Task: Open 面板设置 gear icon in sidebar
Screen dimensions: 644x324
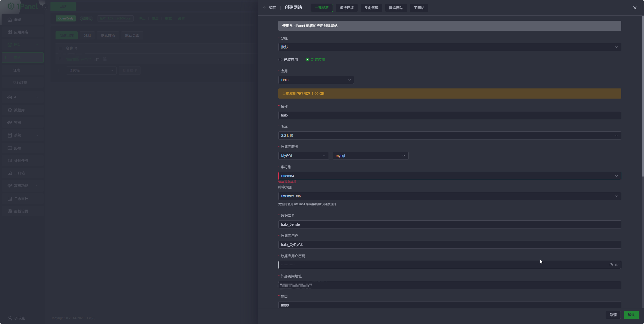Action: (x=10, y=211)
